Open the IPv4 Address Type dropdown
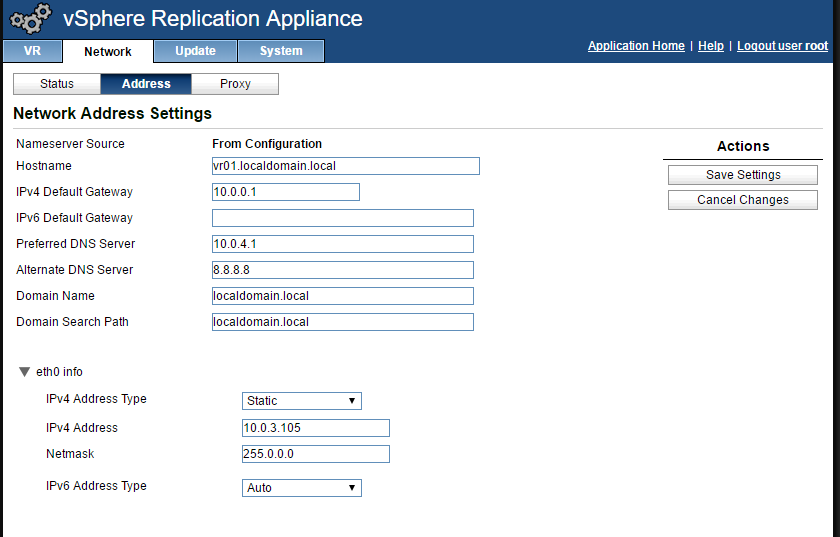The height and width of the screenshot is (537, 840). coord(301,401)
